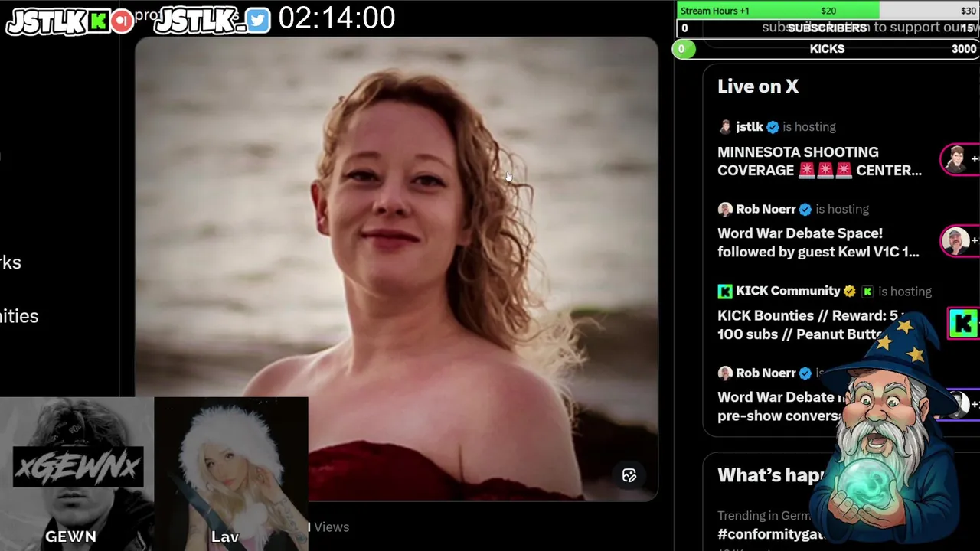Click the 3000 Kicks goal number
The width and height of the screenshot is (980, 551).
(x=964, y=49)
